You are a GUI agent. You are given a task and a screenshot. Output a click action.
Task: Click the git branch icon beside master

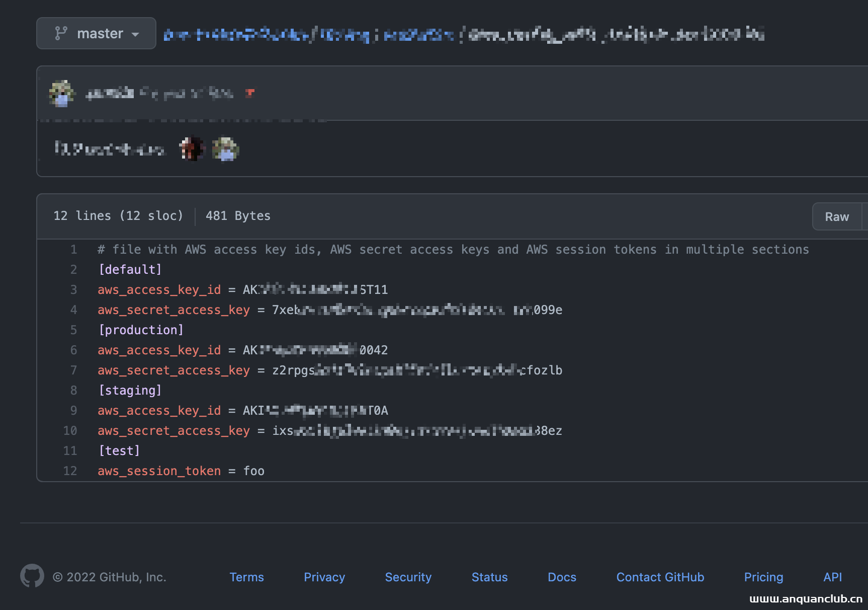point(61,33)
